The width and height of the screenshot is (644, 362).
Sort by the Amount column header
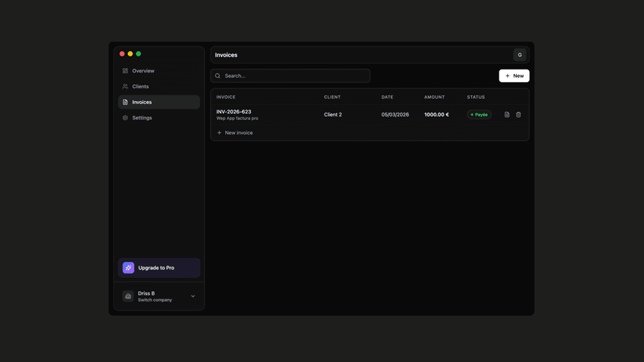[x=434, y=97]
